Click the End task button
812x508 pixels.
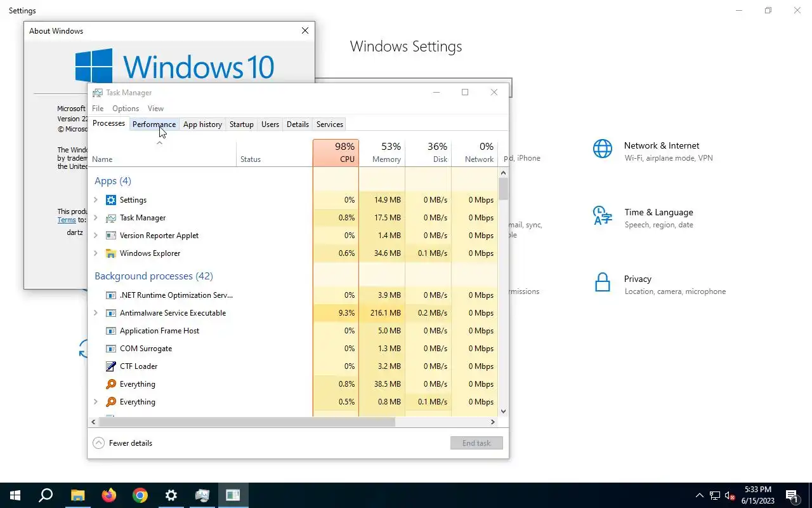476,443
